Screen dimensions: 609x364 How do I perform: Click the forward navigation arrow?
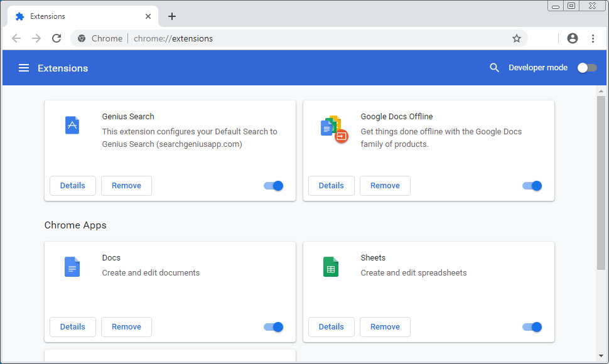[x=36, y=38]
